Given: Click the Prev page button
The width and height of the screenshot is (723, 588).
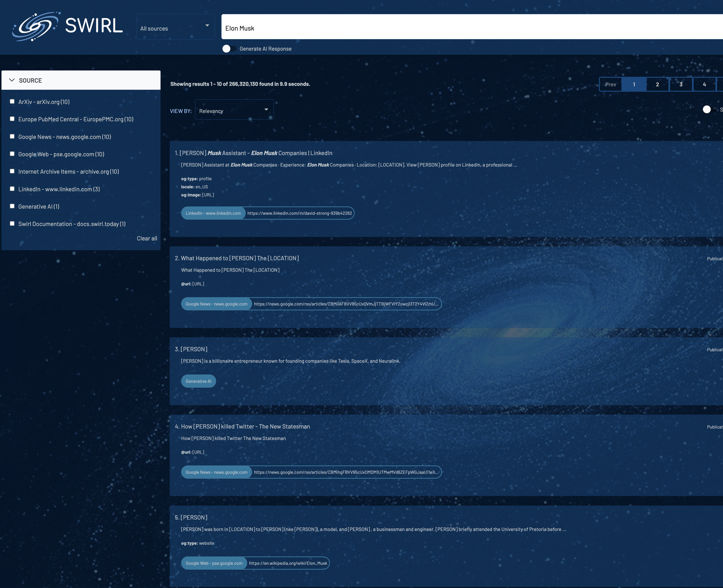Looking at the screenshot, I should 610,84.
